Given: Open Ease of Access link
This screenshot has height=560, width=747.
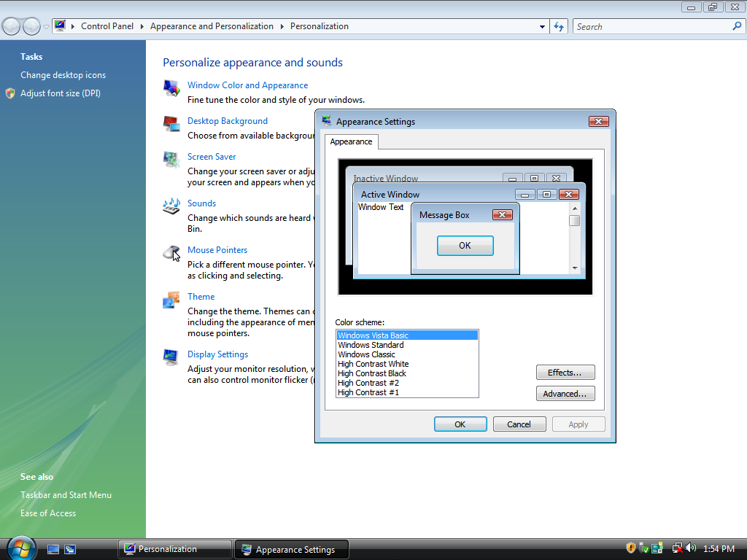Looking at the screenshot, I should [48, 513].
